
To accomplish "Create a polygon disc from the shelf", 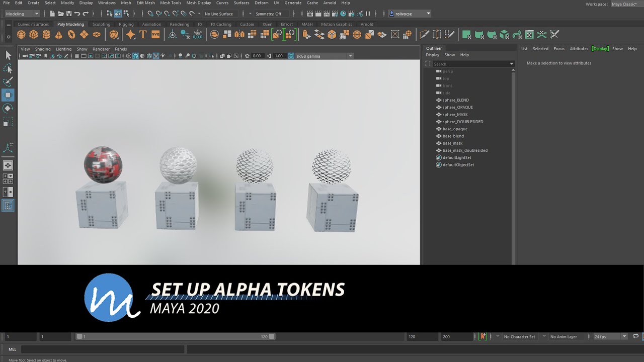I will click(x=97, y=34).
